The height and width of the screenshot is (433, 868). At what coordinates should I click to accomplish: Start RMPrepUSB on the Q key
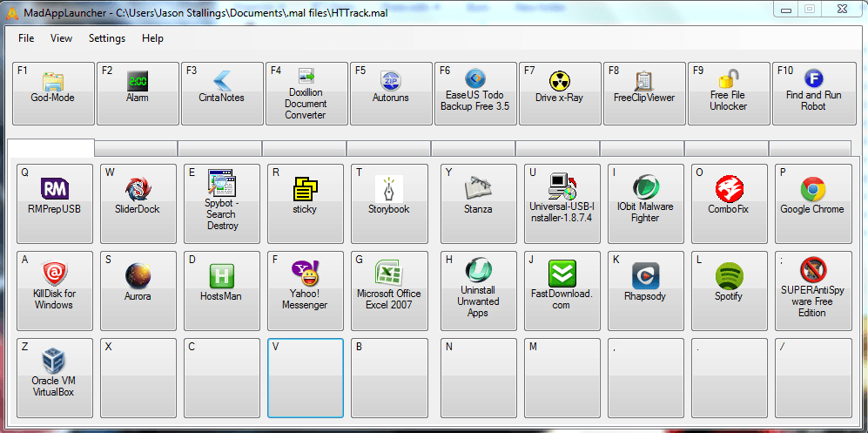55,204
